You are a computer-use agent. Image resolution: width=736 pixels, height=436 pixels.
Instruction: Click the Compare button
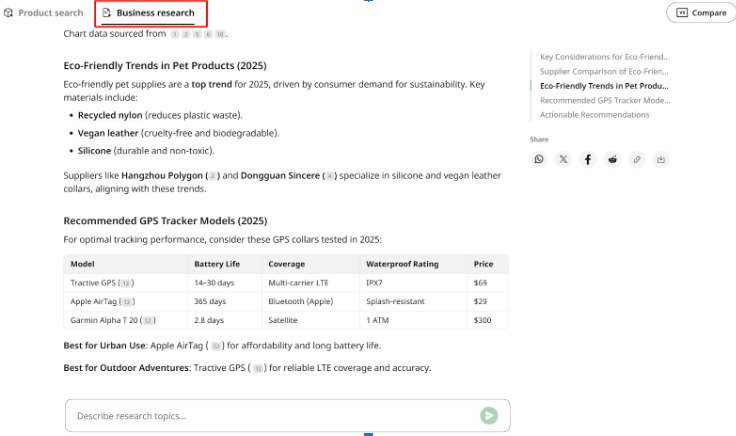[x=701, y=13]
